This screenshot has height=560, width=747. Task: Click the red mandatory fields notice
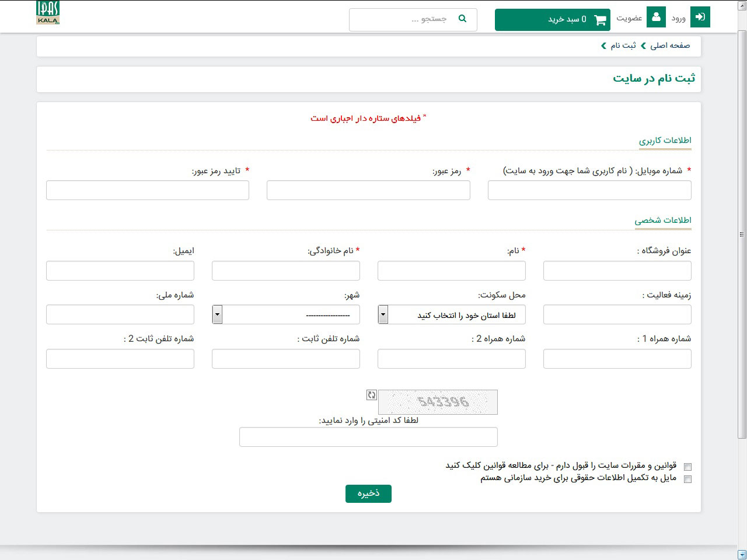click(x=368, y=118)
